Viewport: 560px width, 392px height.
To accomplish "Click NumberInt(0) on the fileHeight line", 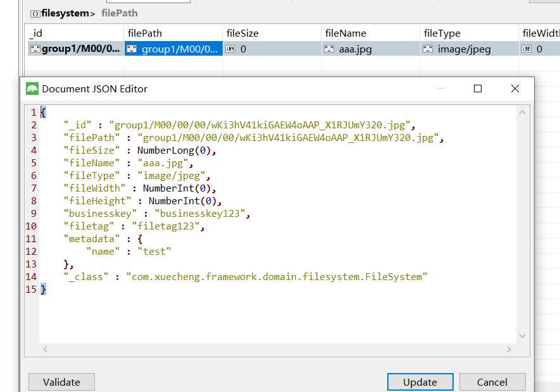I will click(182, 201).
